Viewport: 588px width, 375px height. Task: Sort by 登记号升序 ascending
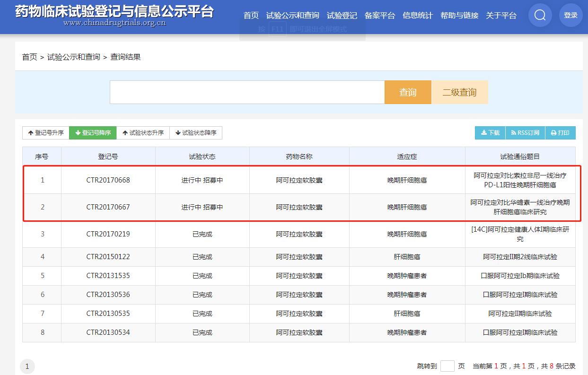(x=46, y=133)
